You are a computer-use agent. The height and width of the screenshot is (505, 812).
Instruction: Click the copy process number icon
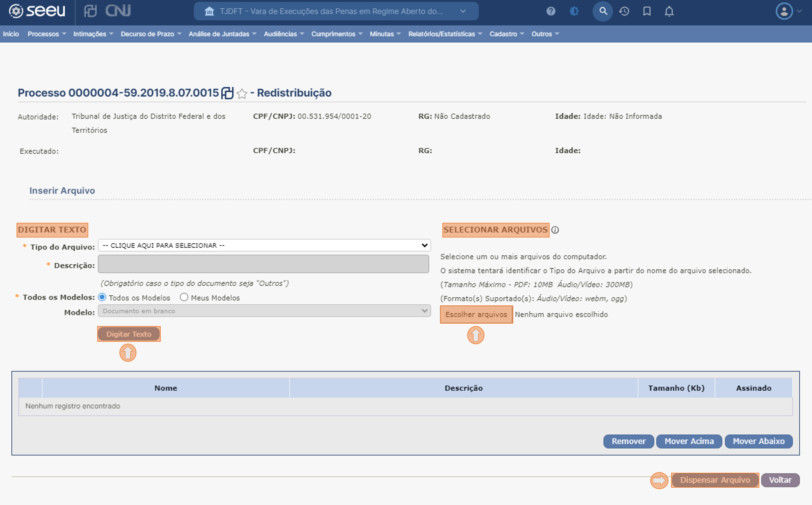click(x=227, y=93)
